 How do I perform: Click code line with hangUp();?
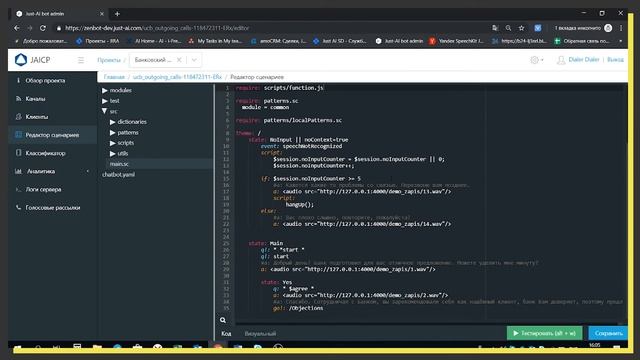tap(299, 204)
